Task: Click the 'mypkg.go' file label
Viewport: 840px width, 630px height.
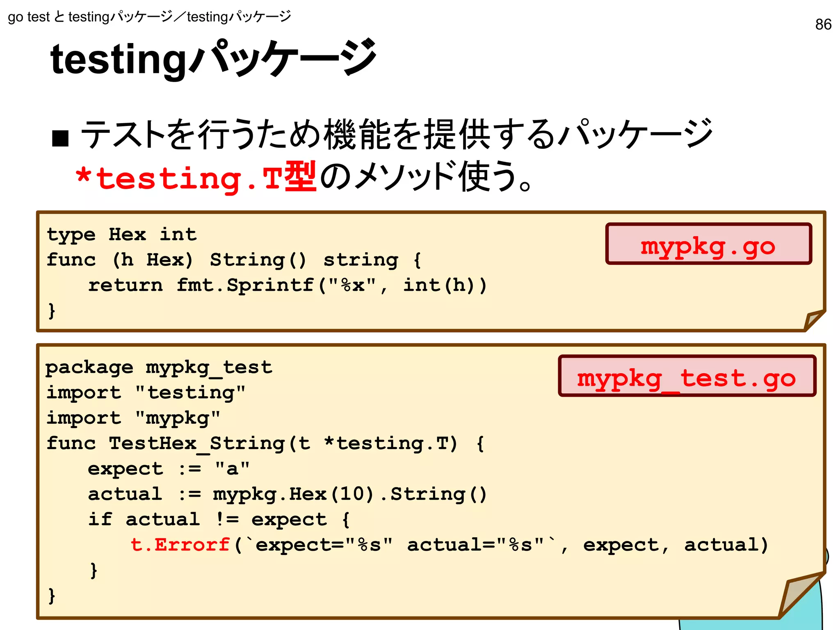Action: (708, 244)
